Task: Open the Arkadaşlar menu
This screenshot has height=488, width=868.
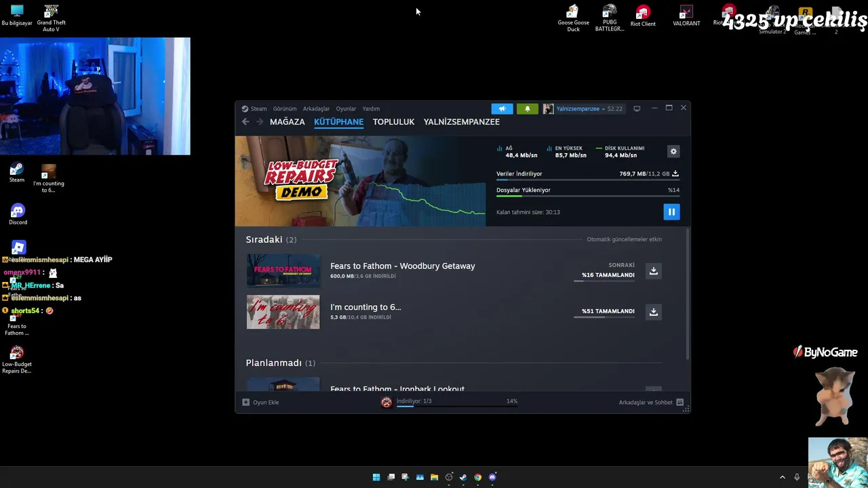Action: click(x=316, y=108)
